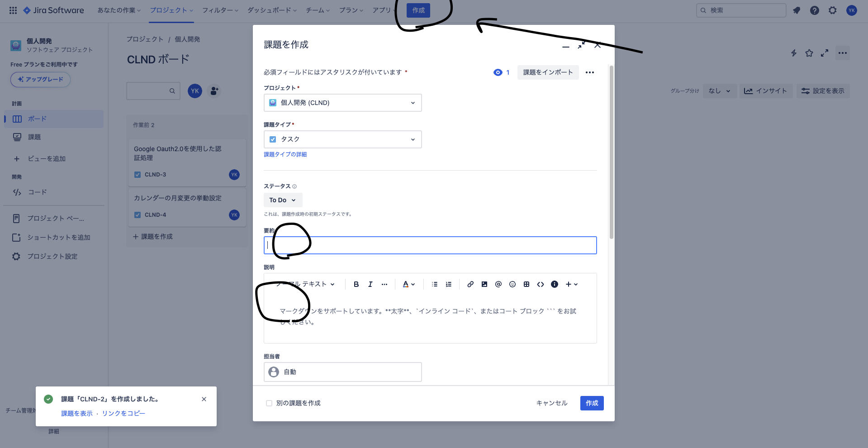Click the 課題をインポート button

coord(548,72)
